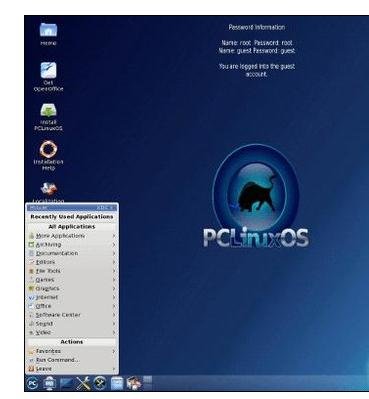369x399 pixels.
Task: Select Leave from the Actions section
Action: pos(72,369)
